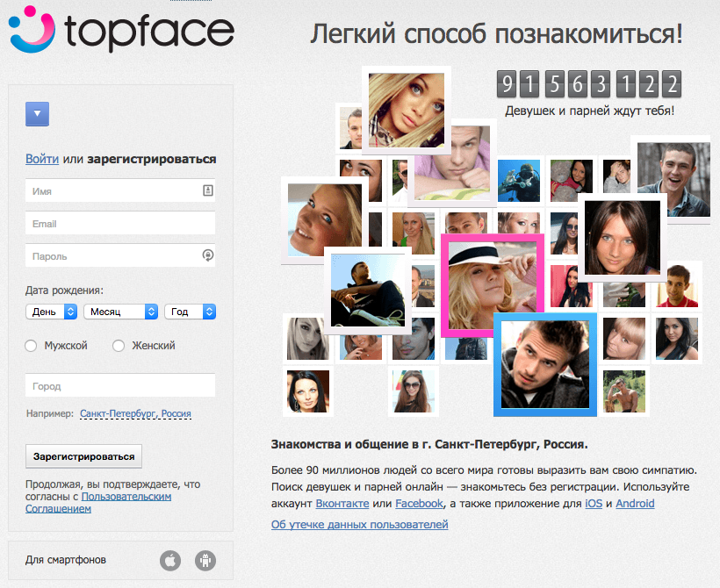Screen dimensions: 720x588
Task: Click the 'Для смартфонов' label
Action: (66, 560)
